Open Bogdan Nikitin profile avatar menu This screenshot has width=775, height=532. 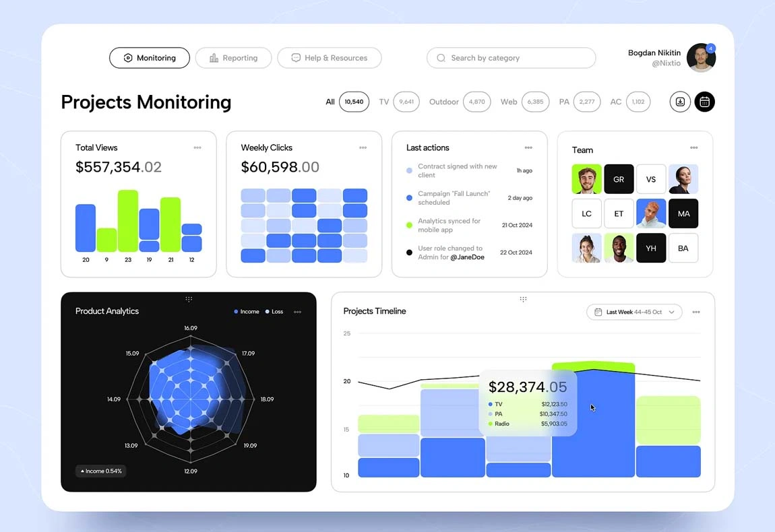(700, 58)
